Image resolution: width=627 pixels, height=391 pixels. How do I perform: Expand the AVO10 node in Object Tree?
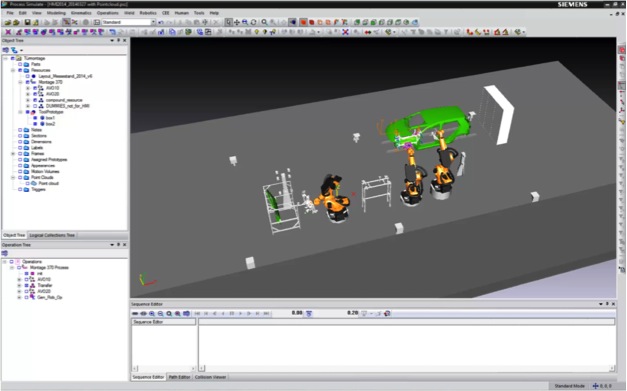point(28,88)
